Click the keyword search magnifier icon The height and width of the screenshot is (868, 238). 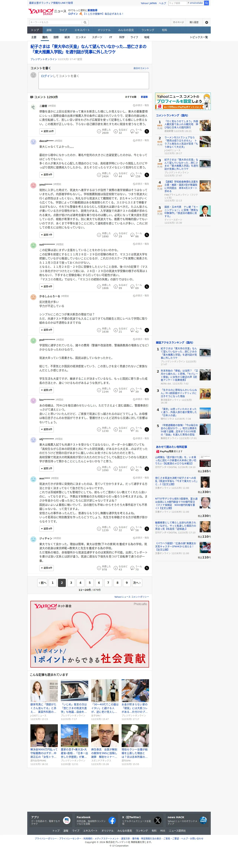point(85,22)
